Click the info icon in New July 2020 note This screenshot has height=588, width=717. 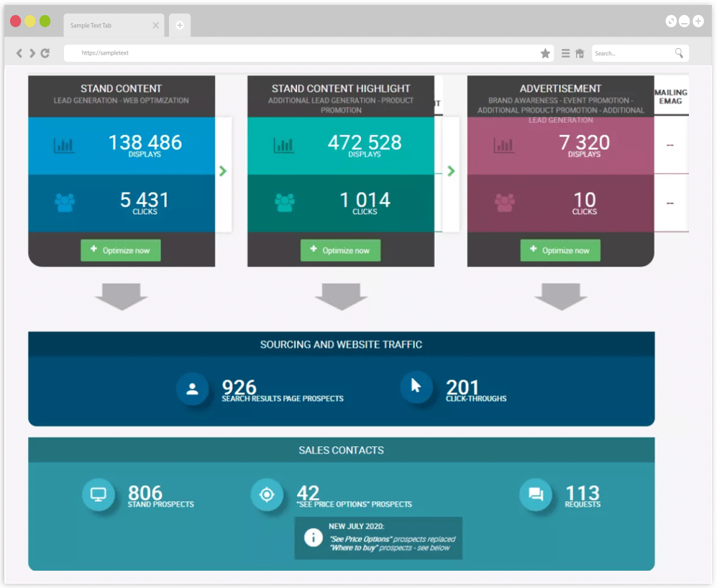(313, 538)
